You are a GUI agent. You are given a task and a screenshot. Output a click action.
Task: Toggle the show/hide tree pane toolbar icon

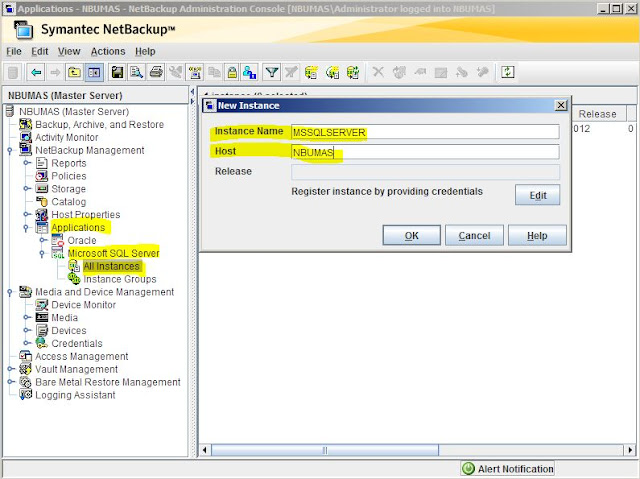click(94, 73)
